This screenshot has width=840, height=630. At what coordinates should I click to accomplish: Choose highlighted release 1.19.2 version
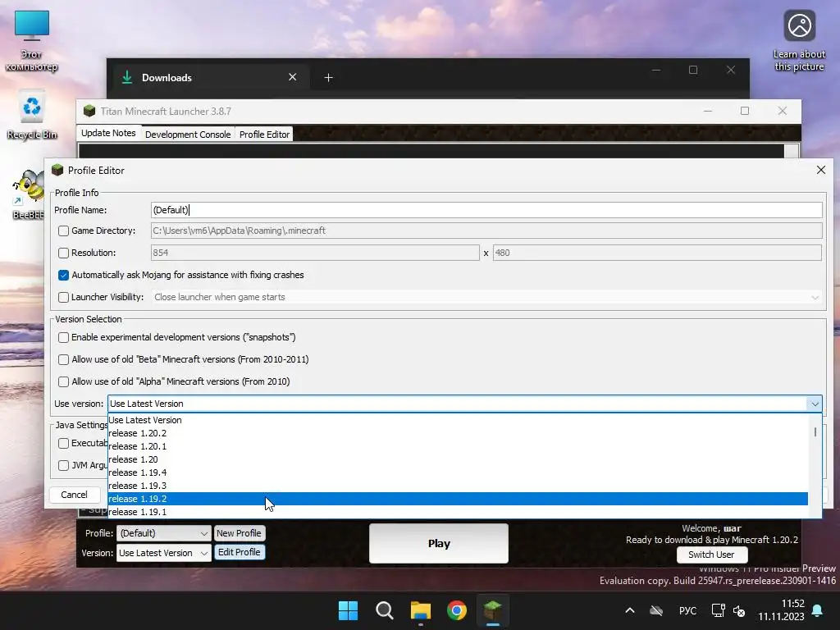pyautogui.click(x=458, y=499)
